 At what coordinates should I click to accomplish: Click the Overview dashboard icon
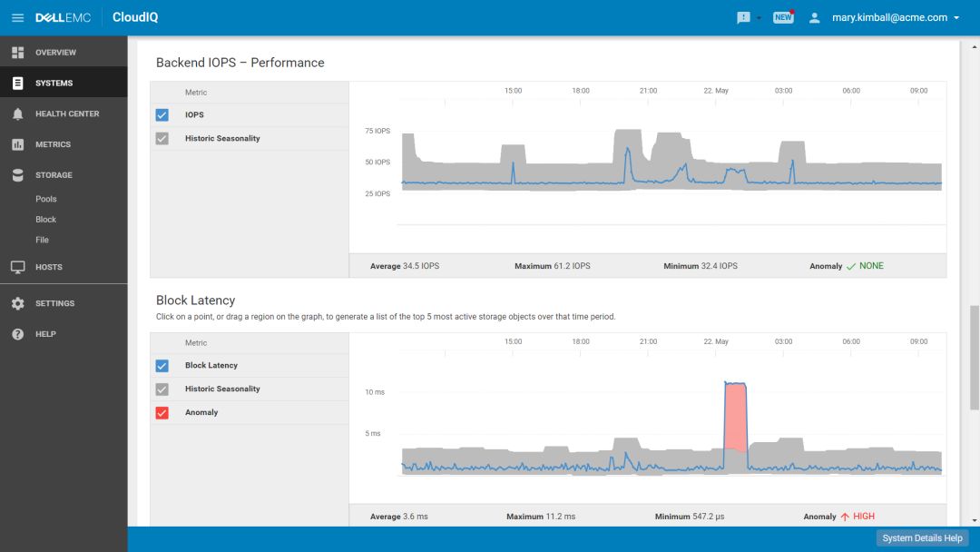[17, 53]
